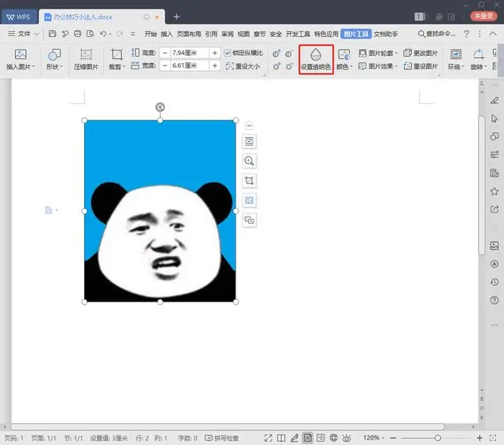Click the layout options icon beside the picture
Viewport: 504px width, 445px height.
[249, 141]
